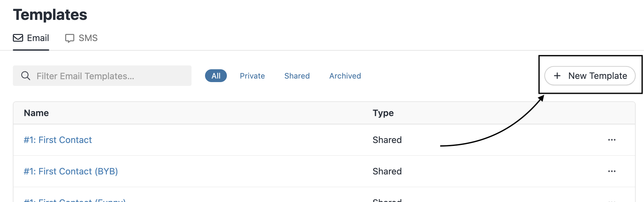Click the plus icon beside New Template
The image size is (644, 202).
tap(557, 76)
